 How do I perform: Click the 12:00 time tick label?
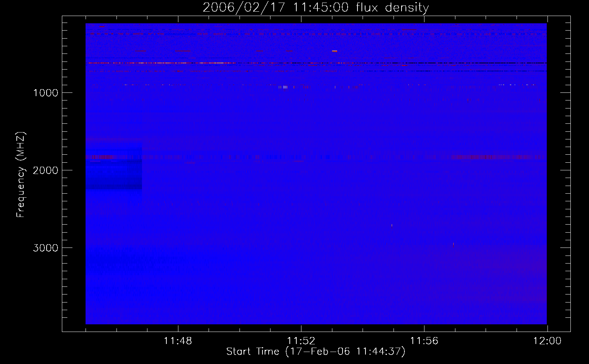pos(547,341)
